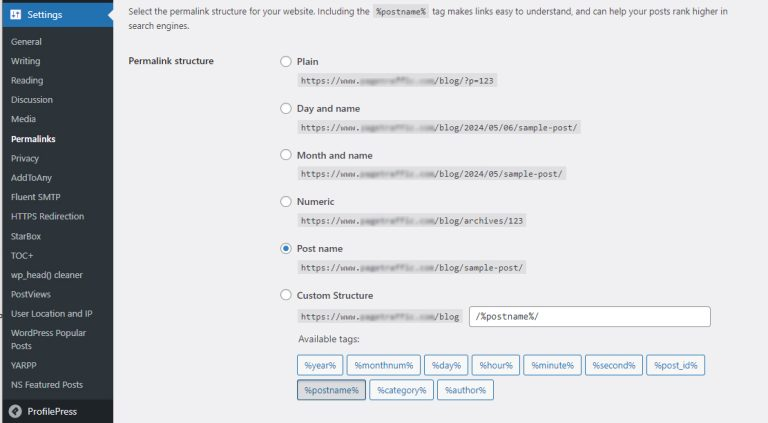Choose the Day and name radio option

(286, 108)
